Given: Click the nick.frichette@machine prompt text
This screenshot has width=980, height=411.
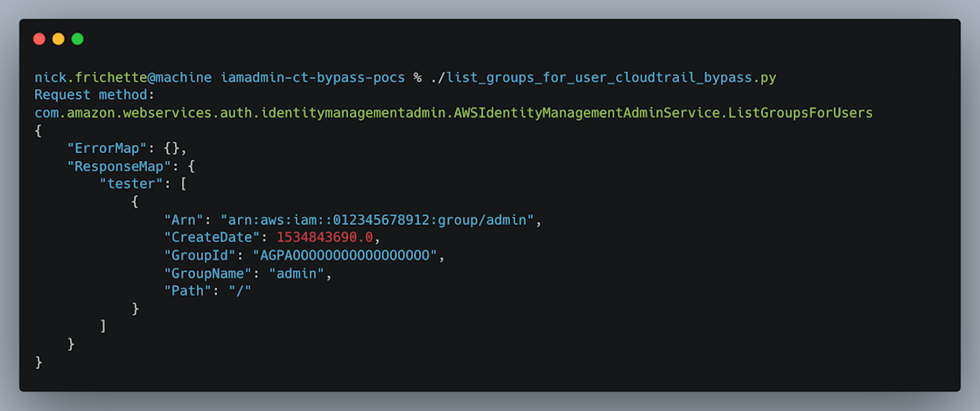Looking at the screenshot, I should point(122,77).
